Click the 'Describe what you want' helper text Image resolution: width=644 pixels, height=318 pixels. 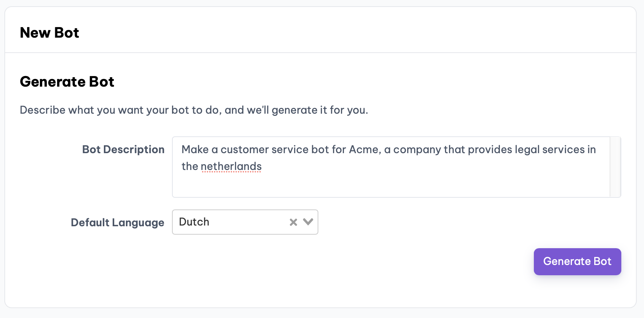tap(194, 110)
